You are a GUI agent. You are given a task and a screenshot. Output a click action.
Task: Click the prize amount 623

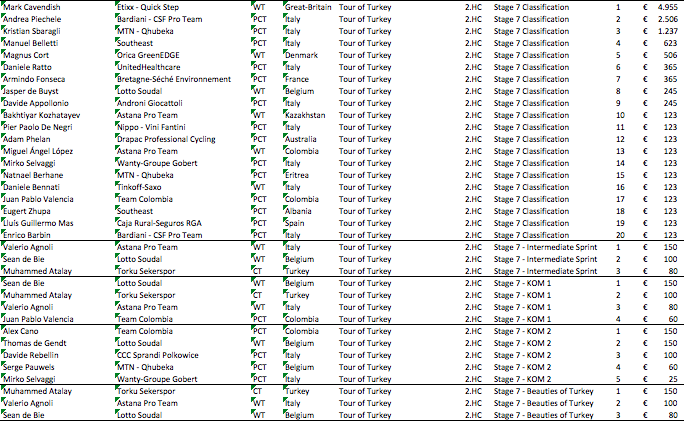pyautogui.click(x=670, y=43)
